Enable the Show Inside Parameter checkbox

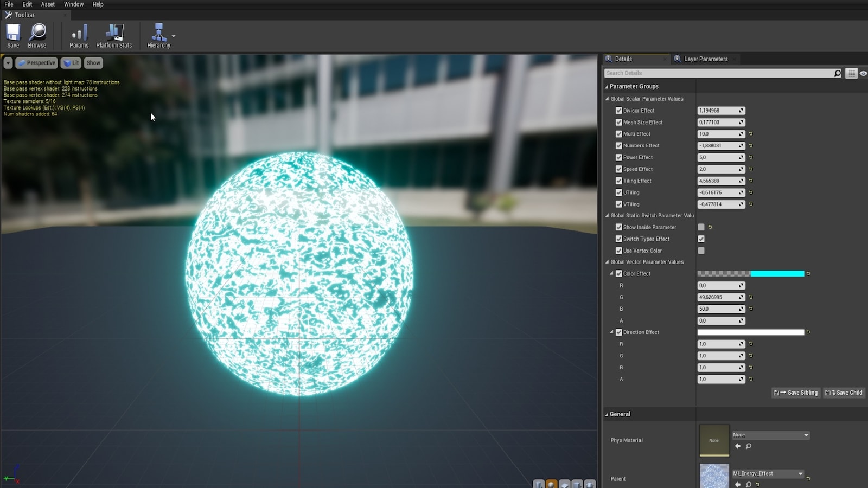pos(700,227)
